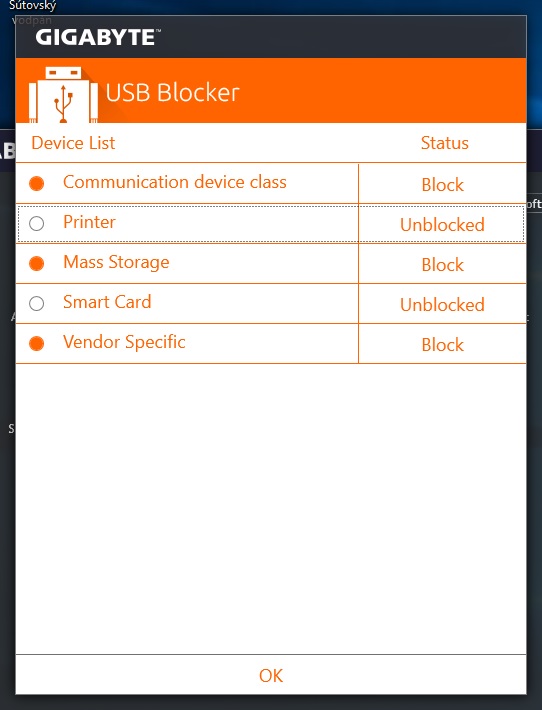Screen dimensions: 542x710
Task: Toggle the Mass Storage radio button
Action: tap(37, 263)
